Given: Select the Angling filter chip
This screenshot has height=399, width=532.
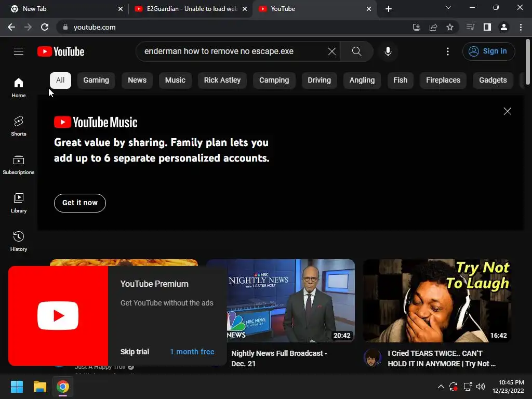Looking at the screenshot, I should pyautogui.click(x=362, y=80).
